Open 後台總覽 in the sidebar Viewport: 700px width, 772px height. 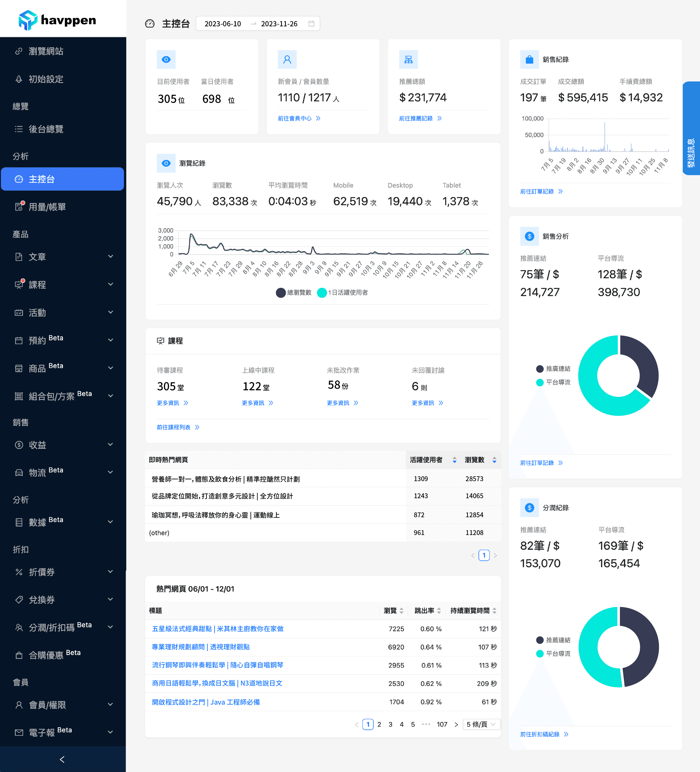coord(46,129)
